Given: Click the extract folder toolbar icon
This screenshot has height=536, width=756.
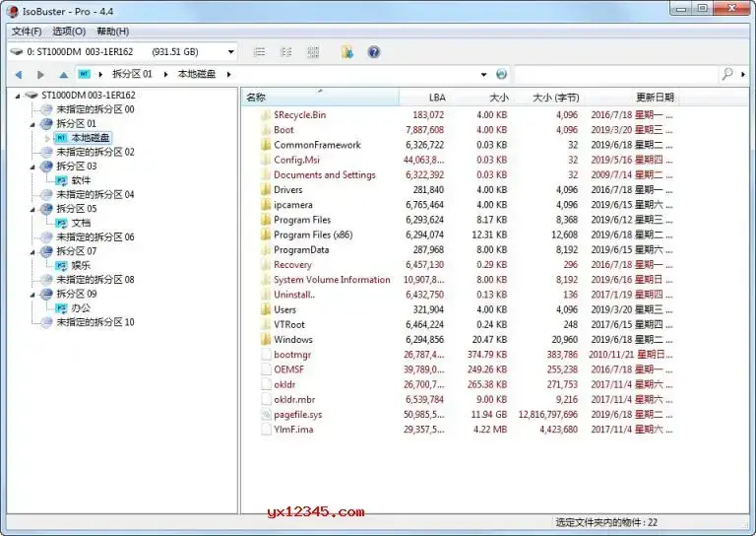Looking at the screenshot, I should coord(346,51).
